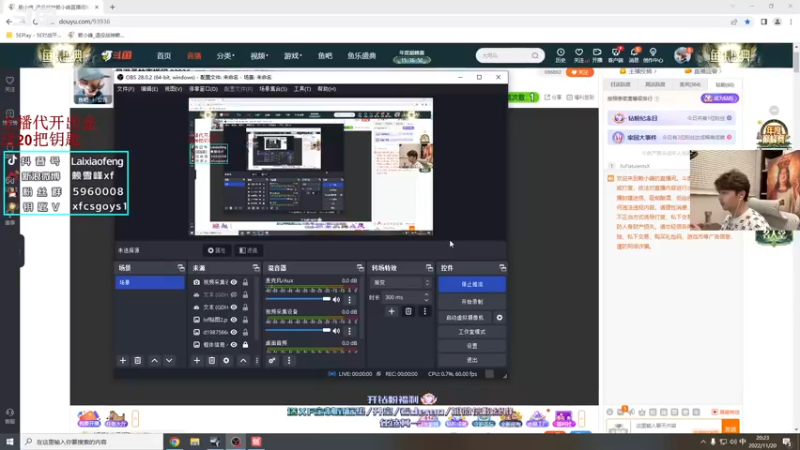The height and width of the screenshot is (450, 800).
Task: Expand the Douyu 视频 navigation dropdown
Action: 259,56
